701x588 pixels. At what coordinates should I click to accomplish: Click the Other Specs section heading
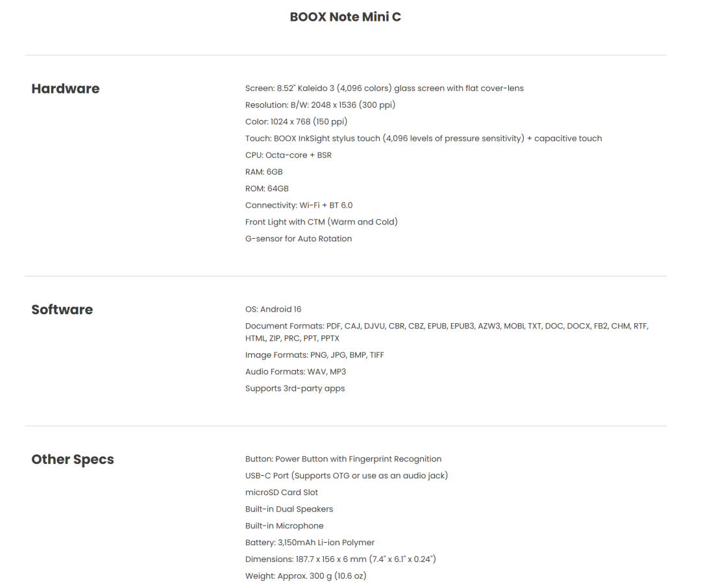pyautogui.click(x=73, y=459)
